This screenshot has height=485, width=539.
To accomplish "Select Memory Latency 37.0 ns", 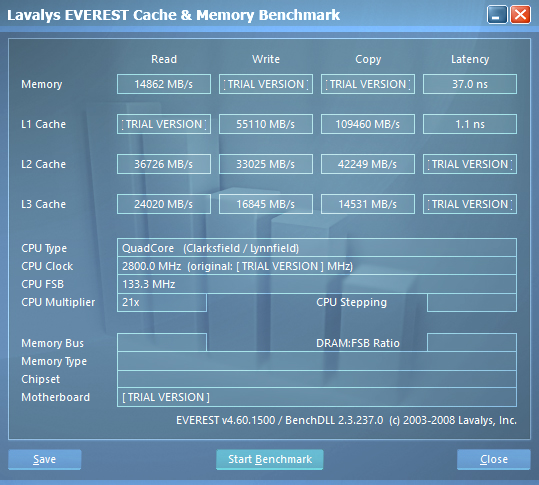I will coord(470,84).
